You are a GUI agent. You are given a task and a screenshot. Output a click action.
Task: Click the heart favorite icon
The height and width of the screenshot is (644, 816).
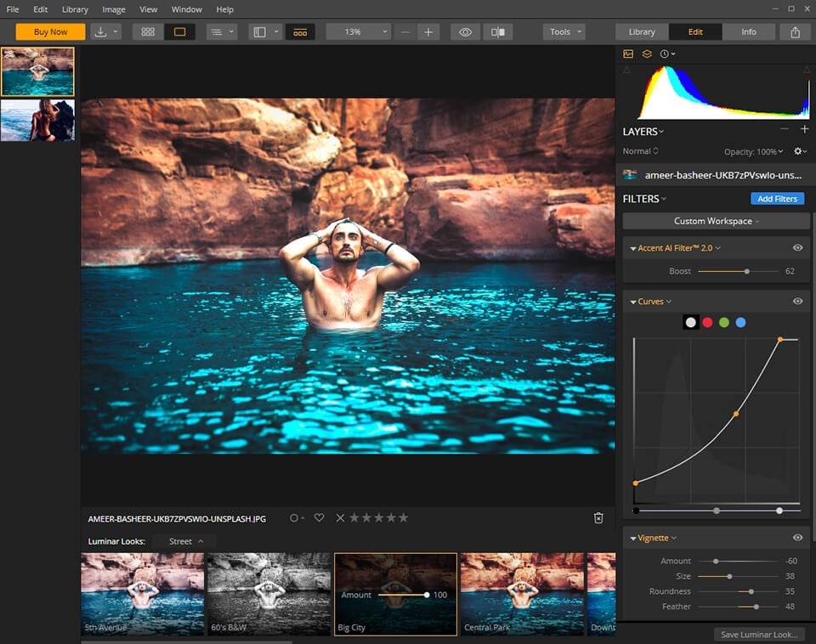click(x=319, y=517)
